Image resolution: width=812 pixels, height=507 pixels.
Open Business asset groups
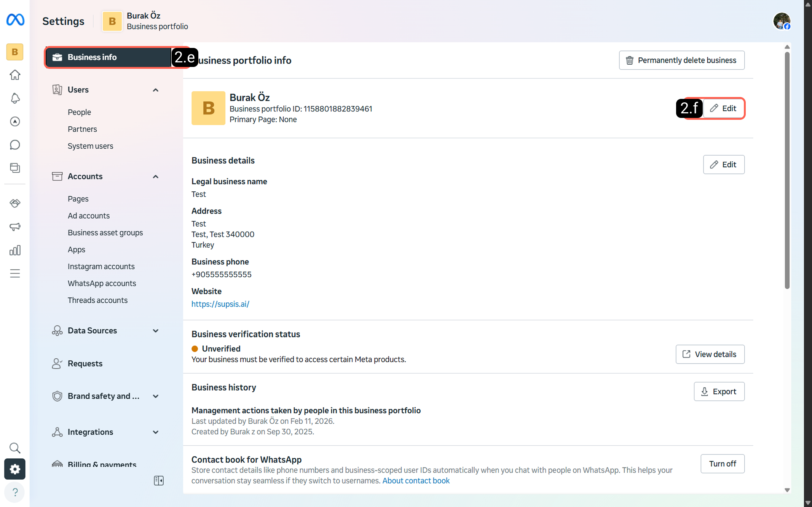105,233
